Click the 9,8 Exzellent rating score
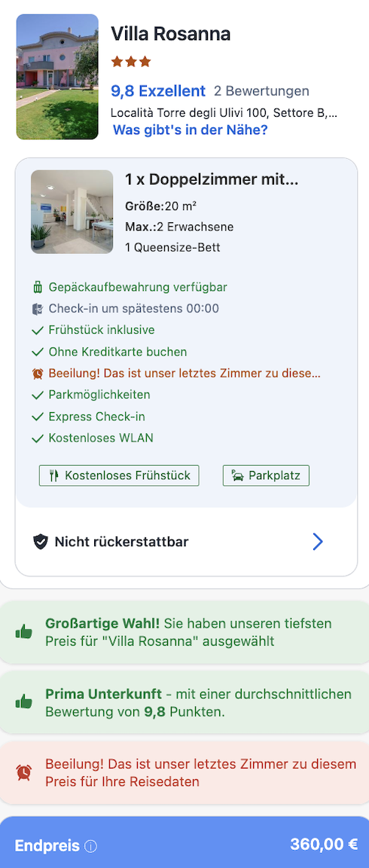This screenshot has height=868, width=369. tap(158, 90)
